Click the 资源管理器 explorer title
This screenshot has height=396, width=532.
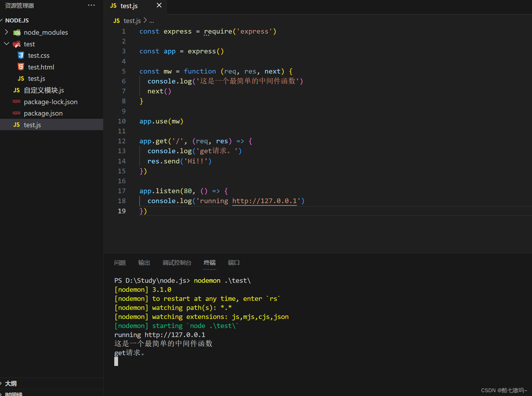click(x=20, y=6)
